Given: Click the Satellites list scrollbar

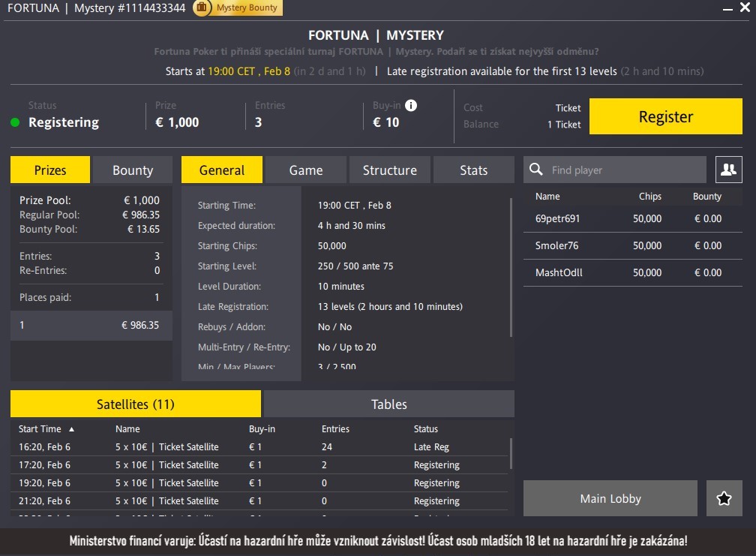Looking at the screenshot, I should pos(511,453).
